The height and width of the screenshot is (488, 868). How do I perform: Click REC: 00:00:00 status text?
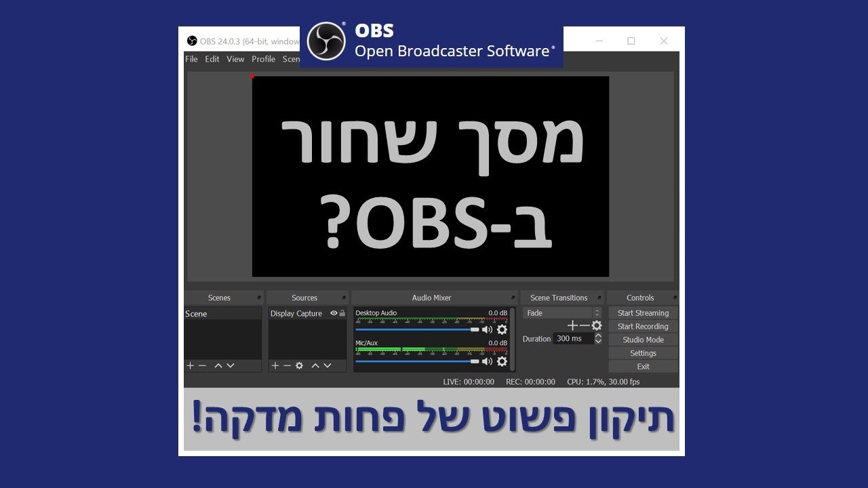click(x=530, y=382)
